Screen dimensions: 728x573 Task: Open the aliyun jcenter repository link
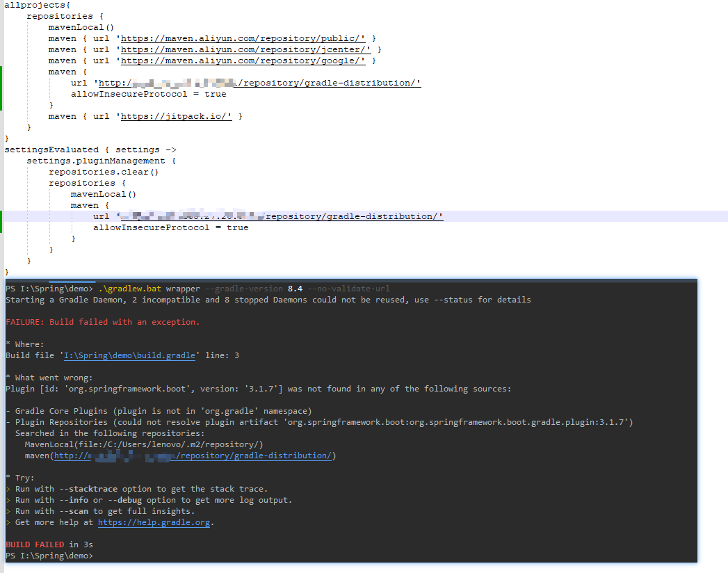pyautogui.click(x=245, y=49)
